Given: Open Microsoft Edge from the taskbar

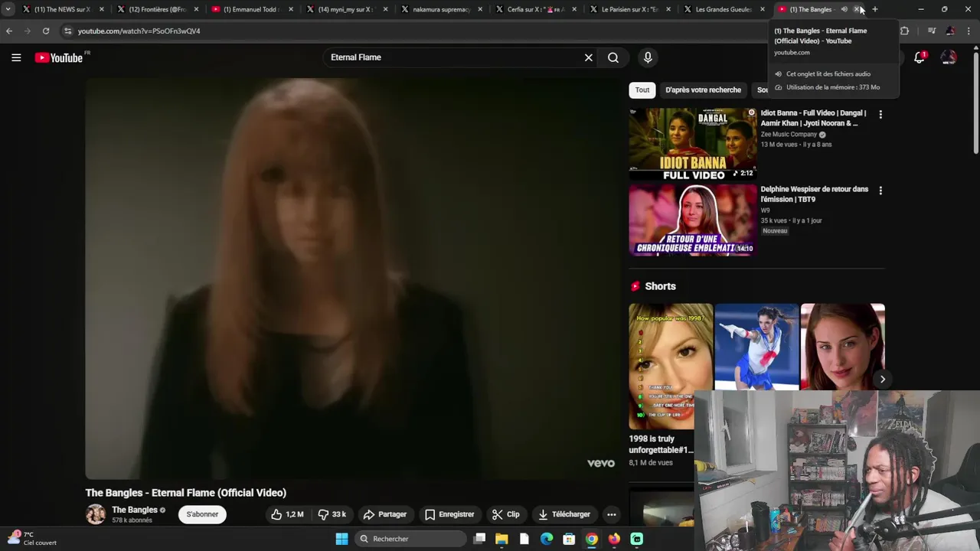Looking at the screenshot, I should point(547,539).
